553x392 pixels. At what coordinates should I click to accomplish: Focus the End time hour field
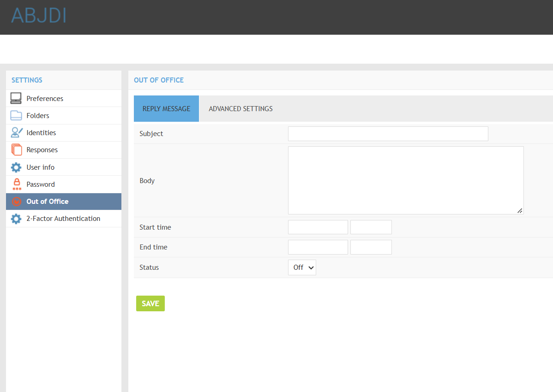(371, 247)
